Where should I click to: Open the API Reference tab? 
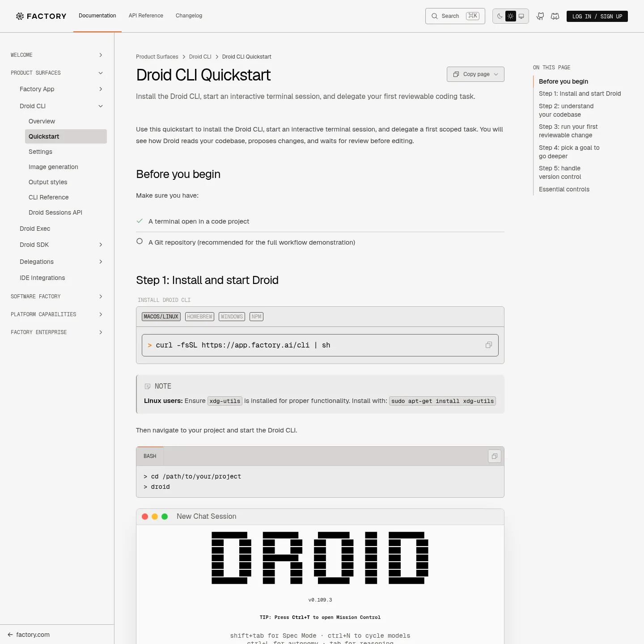coord(146,16)
